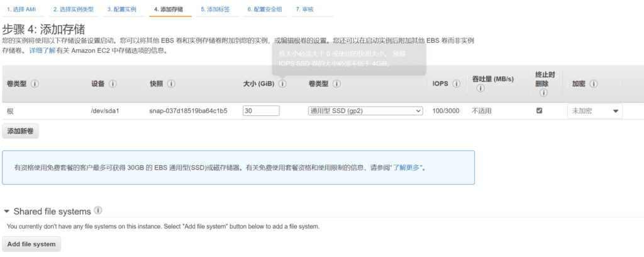Click the size input field showing 30

tap(260, 111)
